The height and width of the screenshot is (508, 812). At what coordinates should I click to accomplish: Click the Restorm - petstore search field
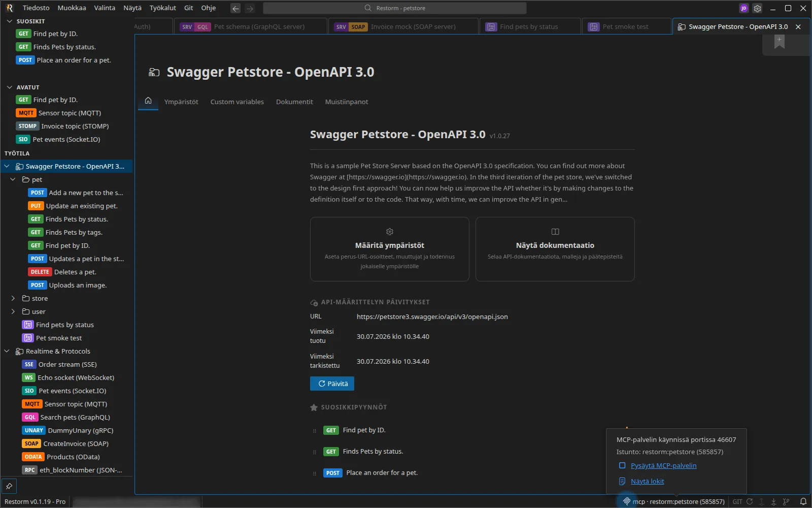(x=395, y=8)
